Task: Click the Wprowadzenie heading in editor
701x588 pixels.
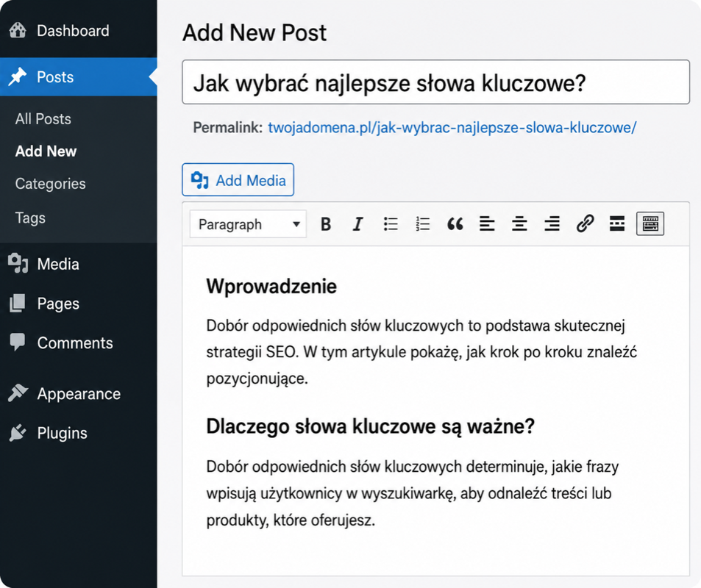Action: pyautogui.click(x=271, y=286)
